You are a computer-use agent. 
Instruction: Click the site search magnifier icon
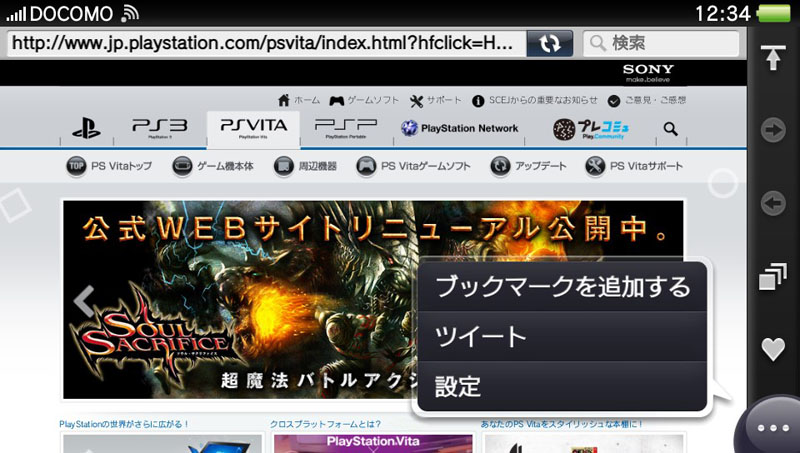tap(670, 129)
